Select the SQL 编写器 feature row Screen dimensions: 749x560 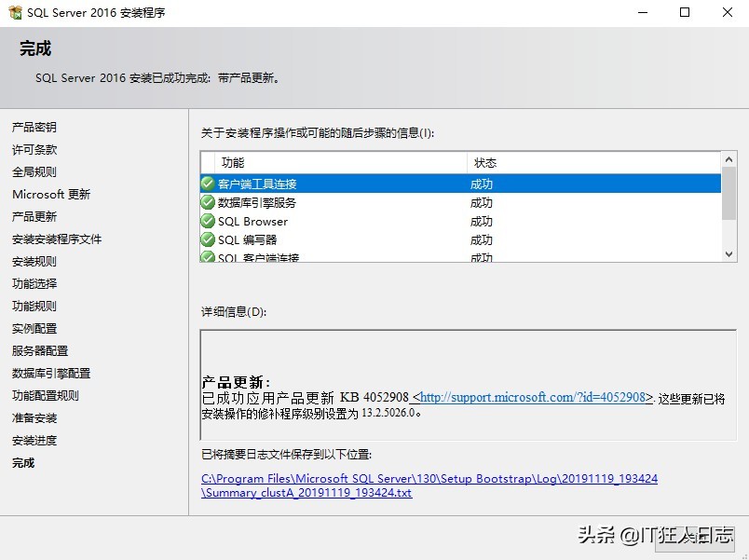[460, 239]
